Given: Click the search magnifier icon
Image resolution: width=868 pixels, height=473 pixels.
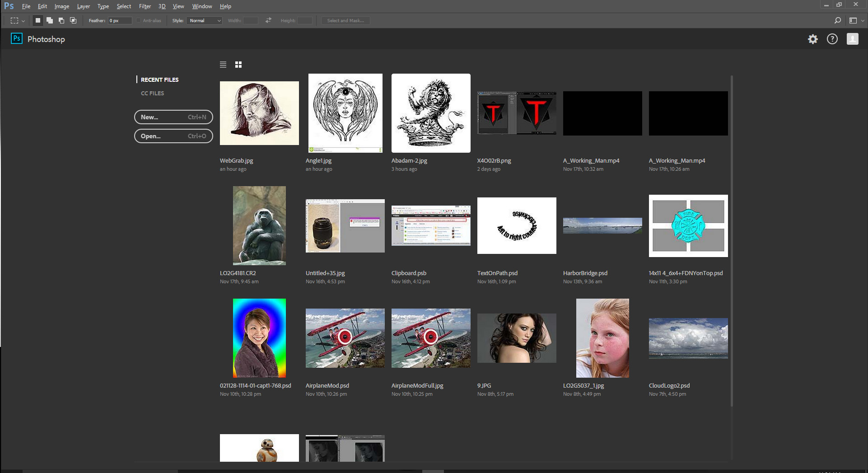Looking at the screenshot, I should pyautogui.click(x=837, y=20).
